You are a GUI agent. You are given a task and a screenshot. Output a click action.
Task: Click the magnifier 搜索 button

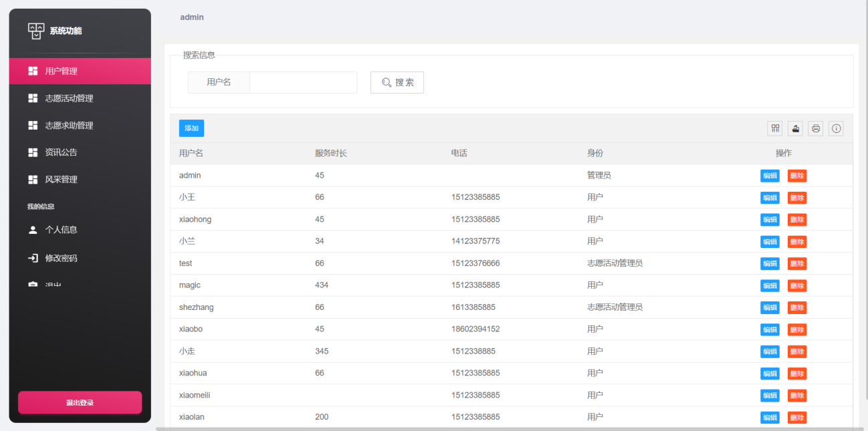click(x=397, y=82)
